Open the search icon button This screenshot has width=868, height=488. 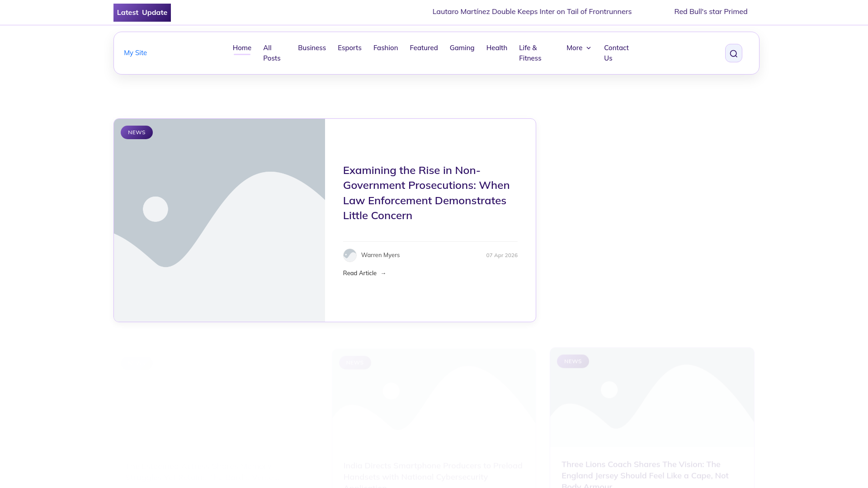coord(733,53)
